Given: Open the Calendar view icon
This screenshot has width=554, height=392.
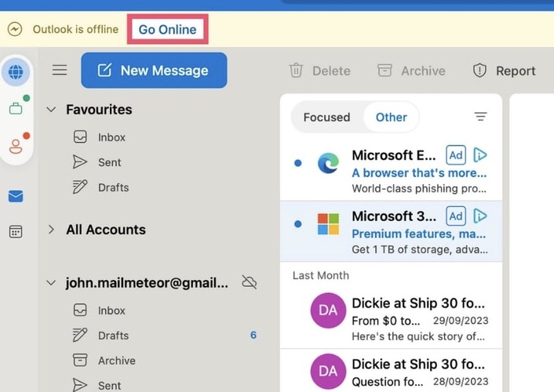Looking at the screenshot, I should click(16, 231).
